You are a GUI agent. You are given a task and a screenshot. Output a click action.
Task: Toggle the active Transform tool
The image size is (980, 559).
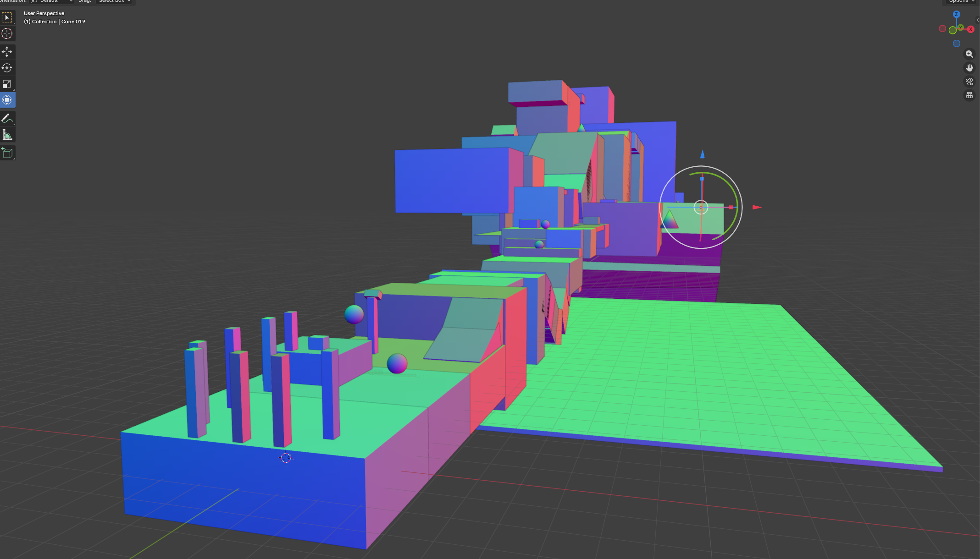pos(7,100)
